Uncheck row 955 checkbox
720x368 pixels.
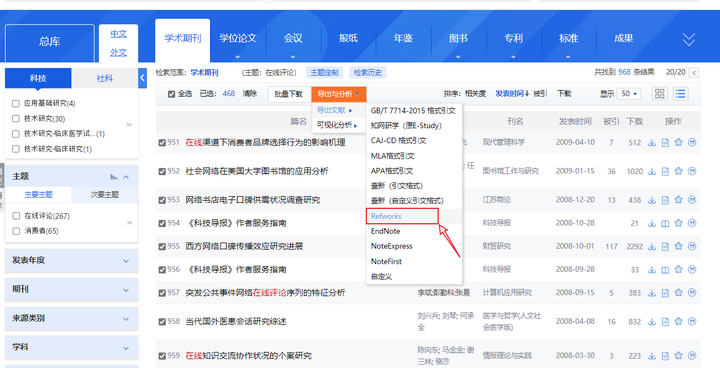(162, 247)
